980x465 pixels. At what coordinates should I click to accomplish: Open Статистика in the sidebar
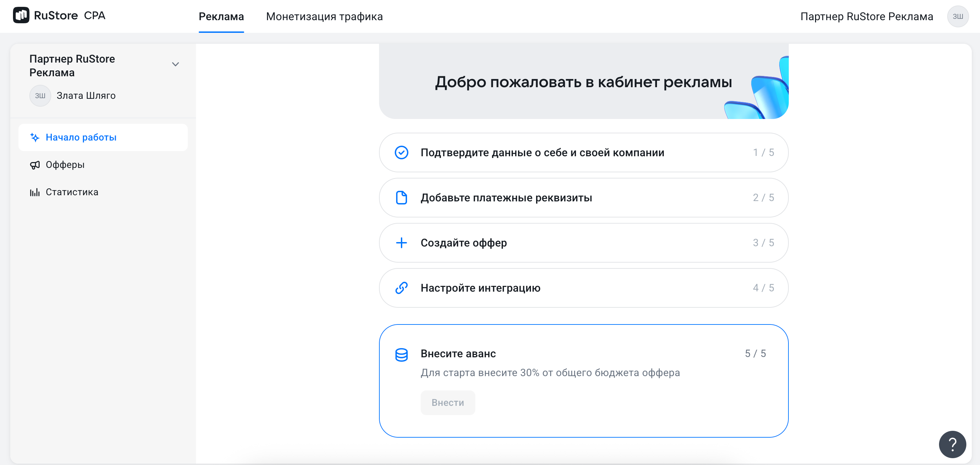click(72, 192)
